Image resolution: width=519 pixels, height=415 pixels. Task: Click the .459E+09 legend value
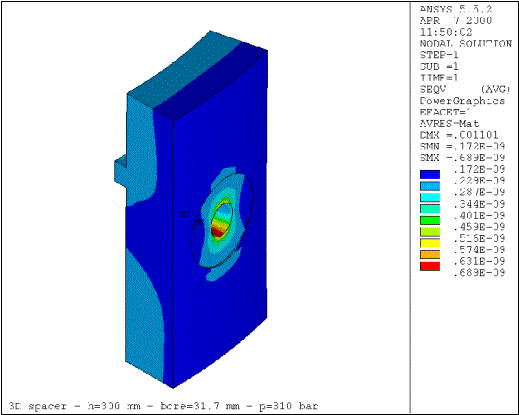(479, 227)
